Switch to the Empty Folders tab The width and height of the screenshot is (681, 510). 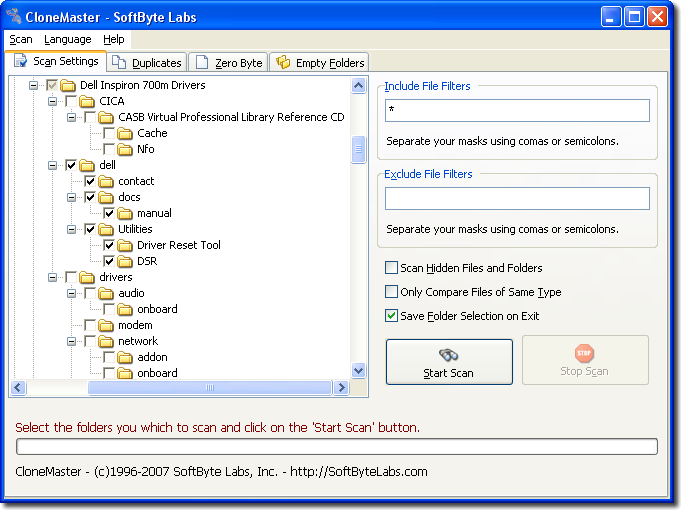[x=319, y=63]
